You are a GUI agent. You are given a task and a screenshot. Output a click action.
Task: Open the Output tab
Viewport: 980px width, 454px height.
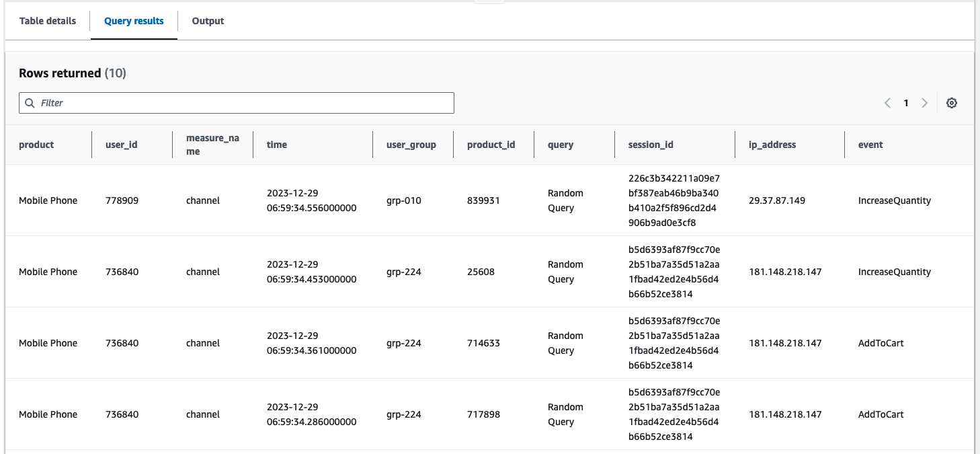[x=207, y=21]
